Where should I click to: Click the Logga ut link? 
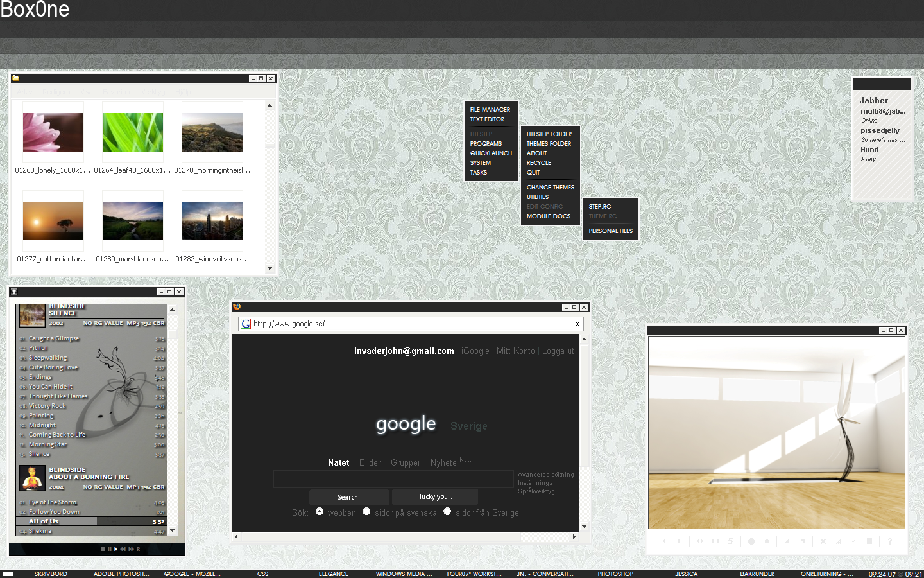point(558,351)
